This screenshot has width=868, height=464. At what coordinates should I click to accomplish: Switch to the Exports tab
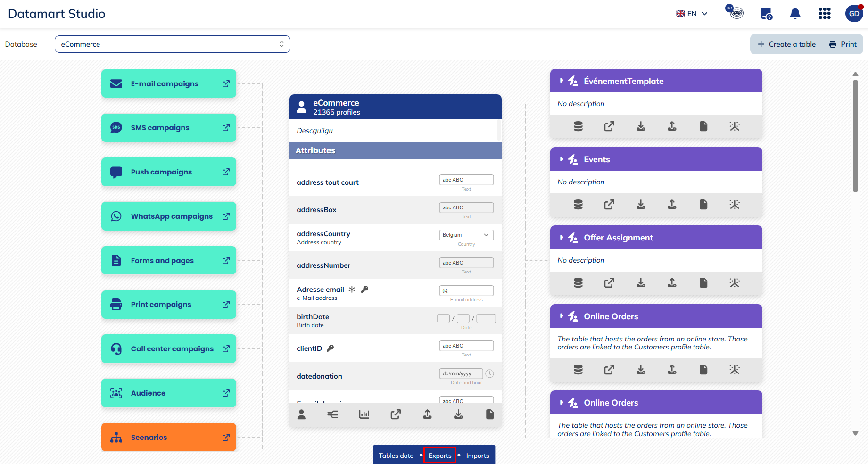pyautogui.click(x=439, y=456)
